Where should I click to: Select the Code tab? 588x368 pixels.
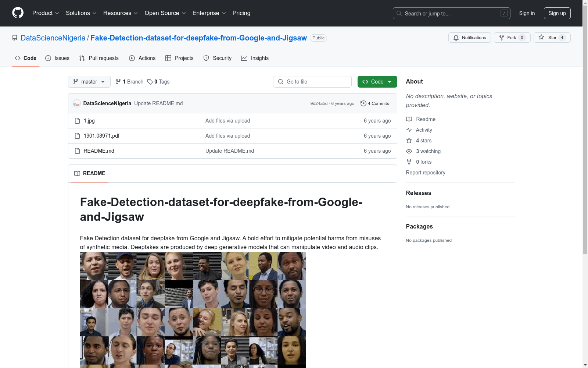coord(26,58)
